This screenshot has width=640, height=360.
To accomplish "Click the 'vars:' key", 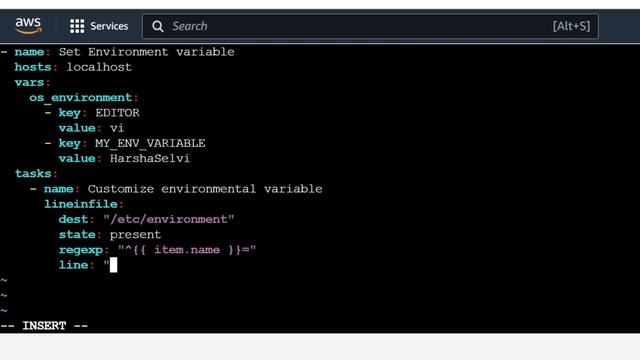I will [x=32, y=82].
